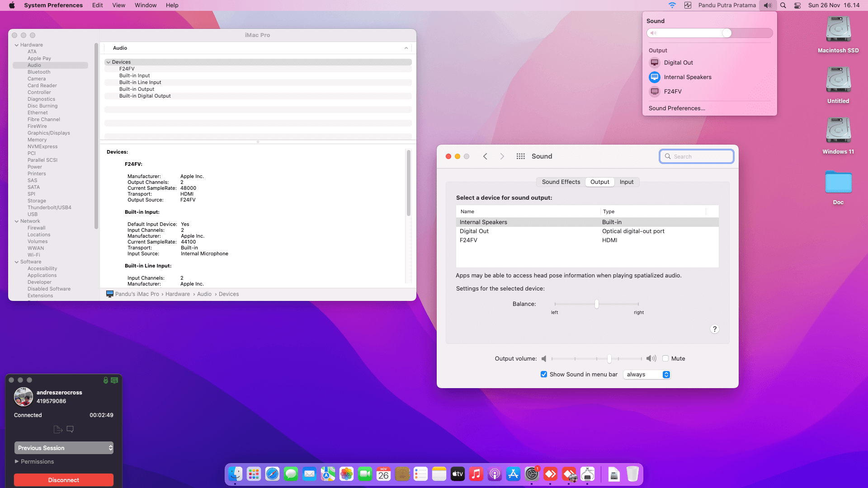Viewport: 868px width, 488px height.
Task: Collapse the Audio header chevron
Action: point(406,48)
